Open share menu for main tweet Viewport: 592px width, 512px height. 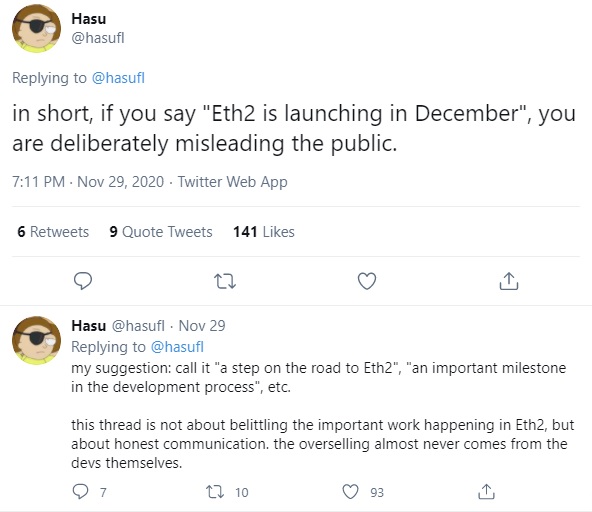coord(509,281)
